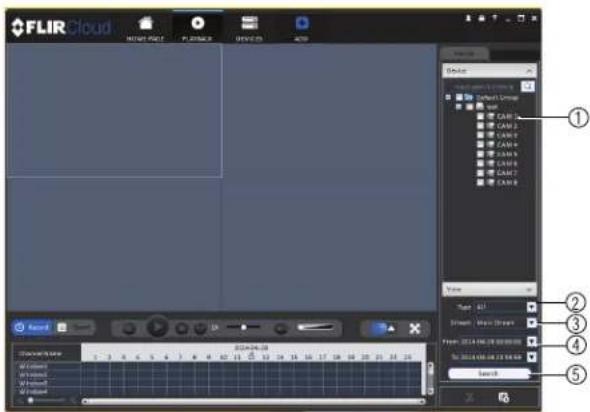
Task: Open the help question mark icon
Action: [x=495, y=18]
